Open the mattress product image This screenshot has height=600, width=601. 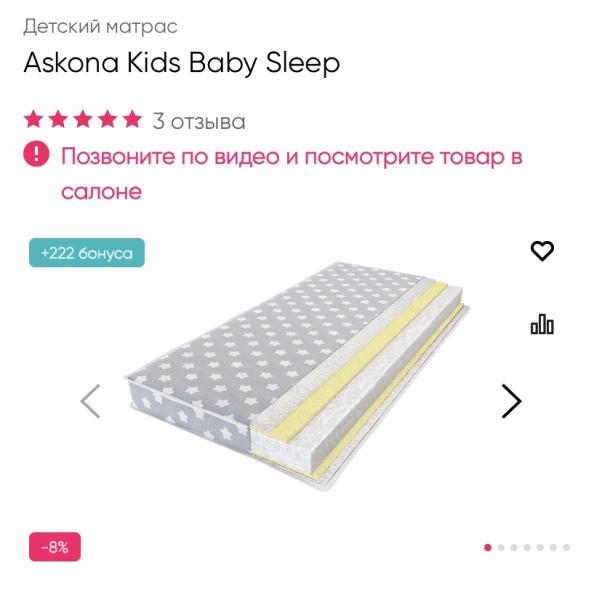point(298,376)
